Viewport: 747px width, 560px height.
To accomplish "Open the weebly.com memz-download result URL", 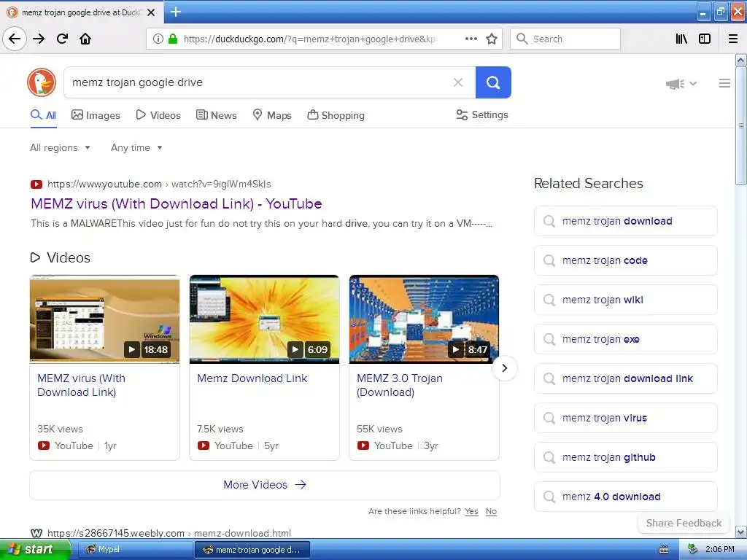I will (x=169, y=533).
